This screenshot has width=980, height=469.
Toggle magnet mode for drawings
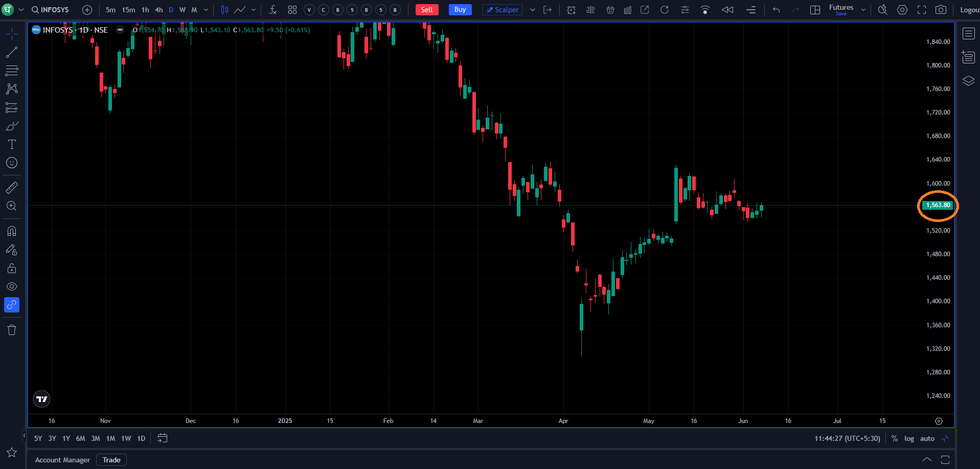click(12, 231)
